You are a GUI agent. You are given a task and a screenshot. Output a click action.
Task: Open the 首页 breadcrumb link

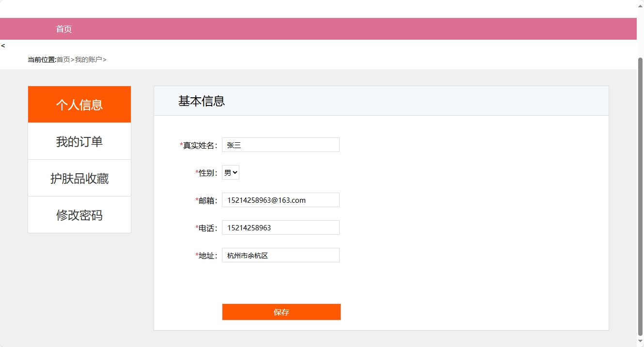pos(63,59)
